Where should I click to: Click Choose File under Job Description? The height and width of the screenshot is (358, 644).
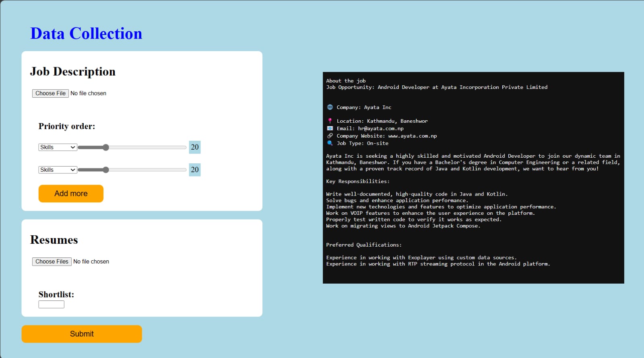tap(50, 93)
